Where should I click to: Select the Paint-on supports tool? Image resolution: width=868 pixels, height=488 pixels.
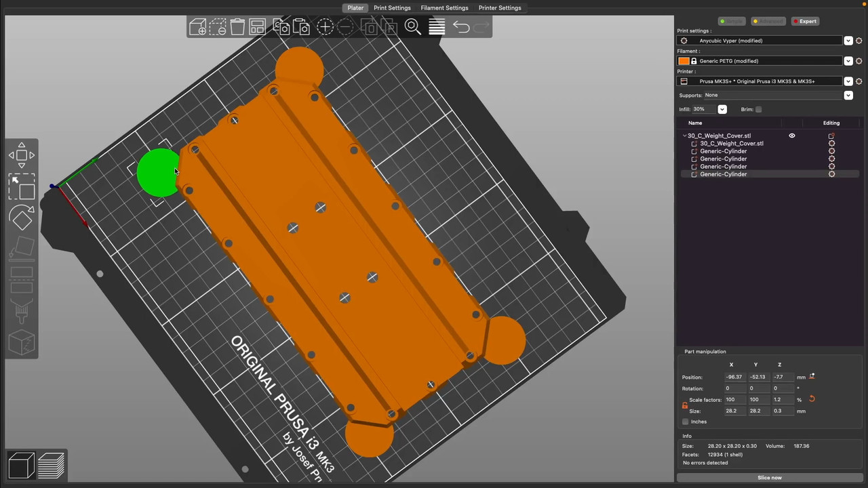[x=22, y=311]
